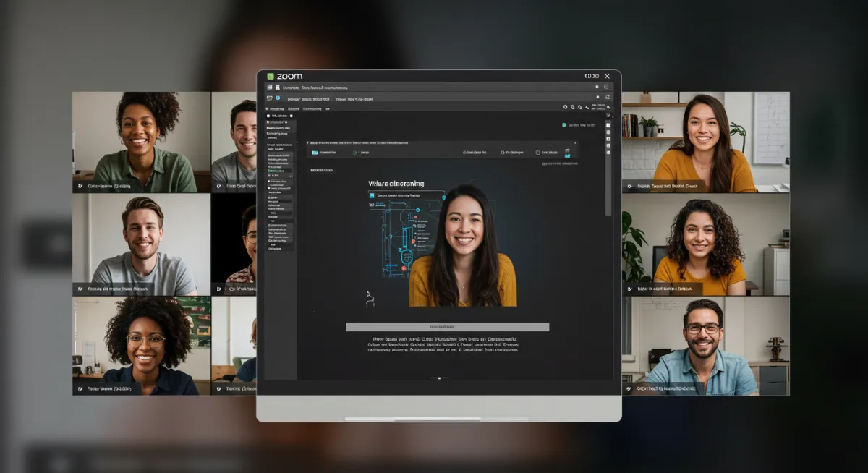This screenshot has height=473, width=868.
Task: Click the large heading above the diagram card
Action: 396,184
